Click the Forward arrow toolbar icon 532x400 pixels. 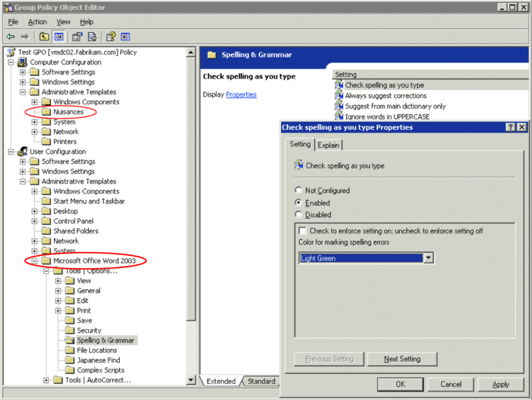(25, 37)
